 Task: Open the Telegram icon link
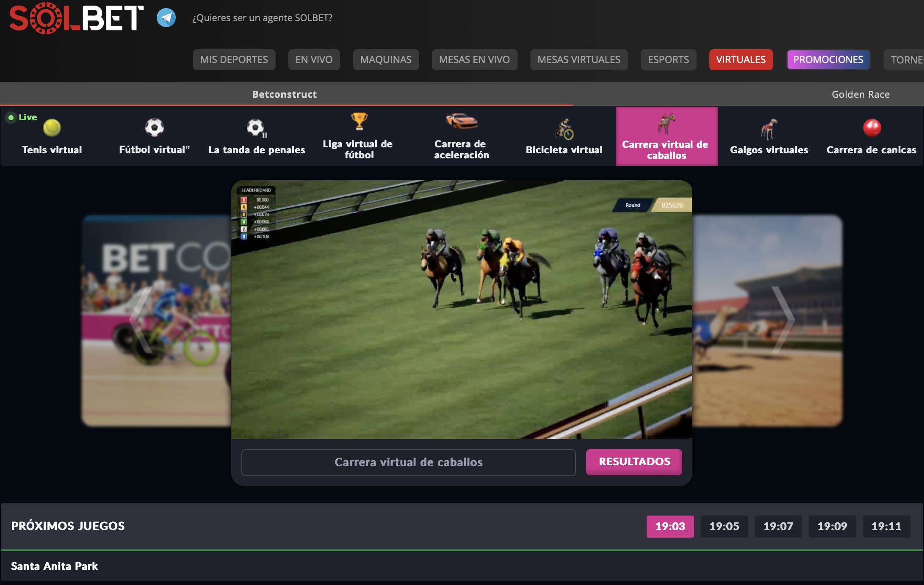[166, 18]
